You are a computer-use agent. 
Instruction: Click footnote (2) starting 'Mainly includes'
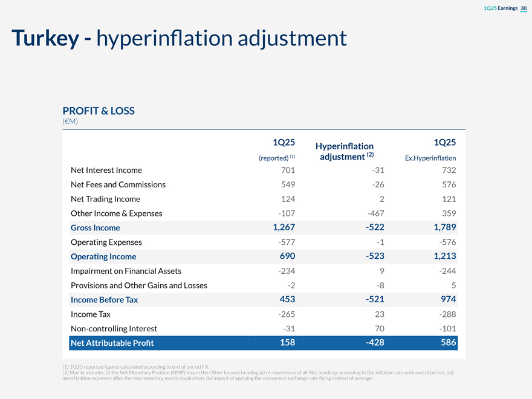pyautogui.click(x=258, y=375)
